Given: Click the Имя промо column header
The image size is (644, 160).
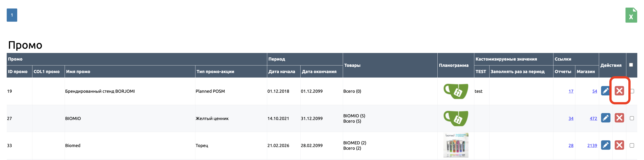Looking at the screenshot, I should pos(78,72).
